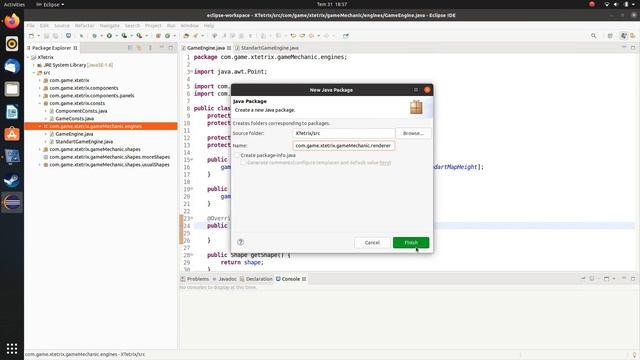Click the Collapse All icon in Package Explorer
Image resolution: width=640 pixels, height=360 pixels.
(x=130, y=48)
